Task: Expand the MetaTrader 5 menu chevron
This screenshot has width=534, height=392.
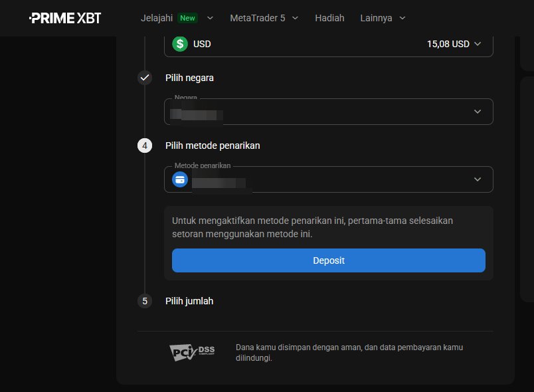Action: pyautogui.click(x=296, y=18)
